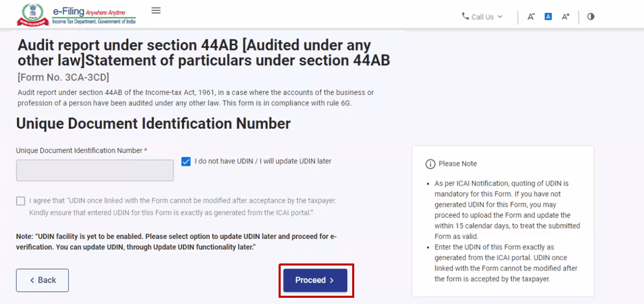This screenshot has height=304, width=644.
Task: Click the blue highlighted font size swatch
Action: tap(548, 17)
